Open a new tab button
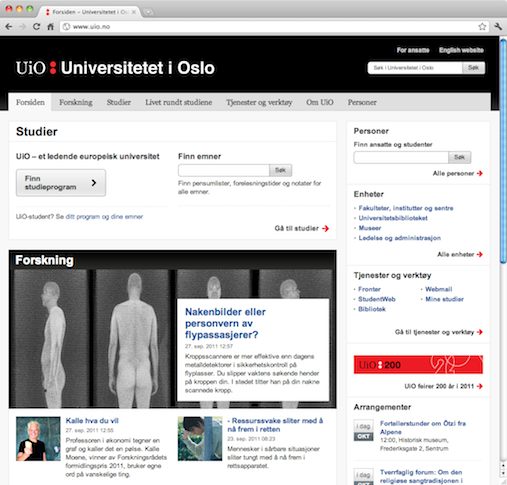The height and width of the screenshot is (485, 507). tap(148, 12)
